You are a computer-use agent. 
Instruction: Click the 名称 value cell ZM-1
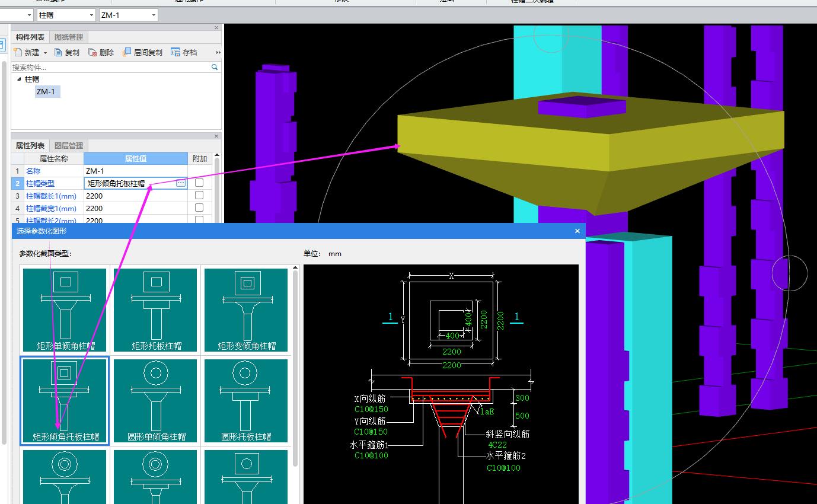pos(136,171)
